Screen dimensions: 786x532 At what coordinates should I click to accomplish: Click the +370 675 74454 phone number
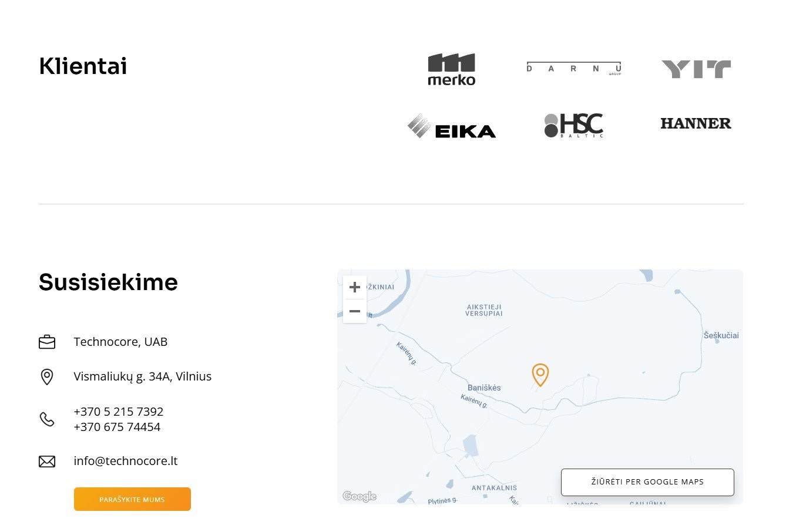117,427
